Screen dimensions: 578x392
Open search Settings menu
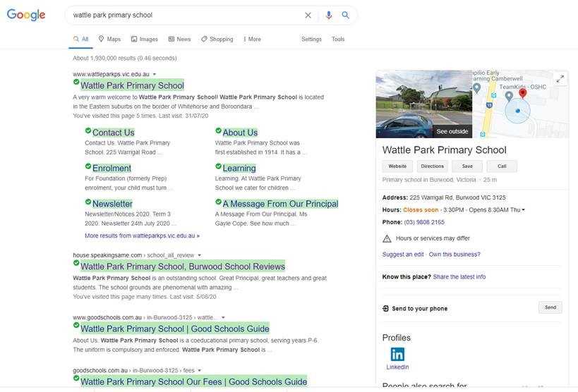coord(311,39)
